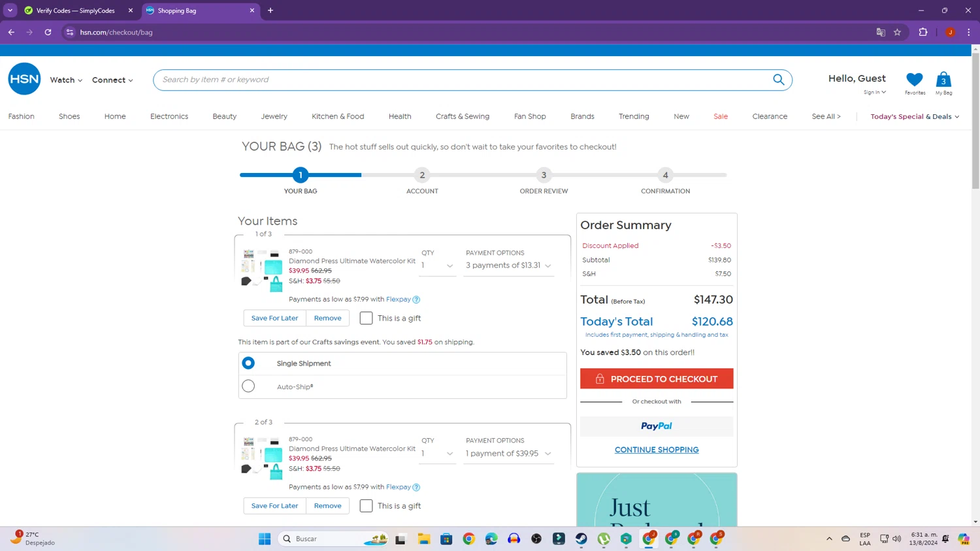
Task: Click Flexpay help icon for item 1
Action: pyautogui.click(x=416, y=300)
